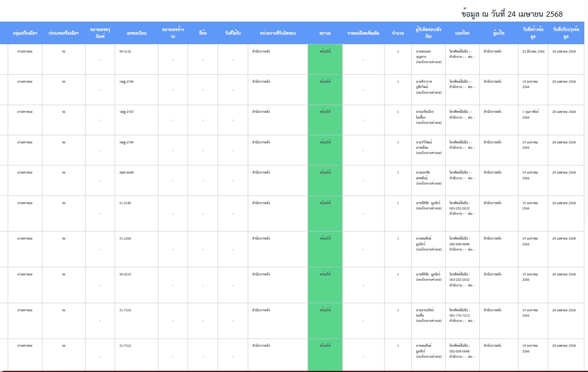This screenshot has height=372, width=588.
Task: Click phone number 081-770-7213
Action: 459,315
